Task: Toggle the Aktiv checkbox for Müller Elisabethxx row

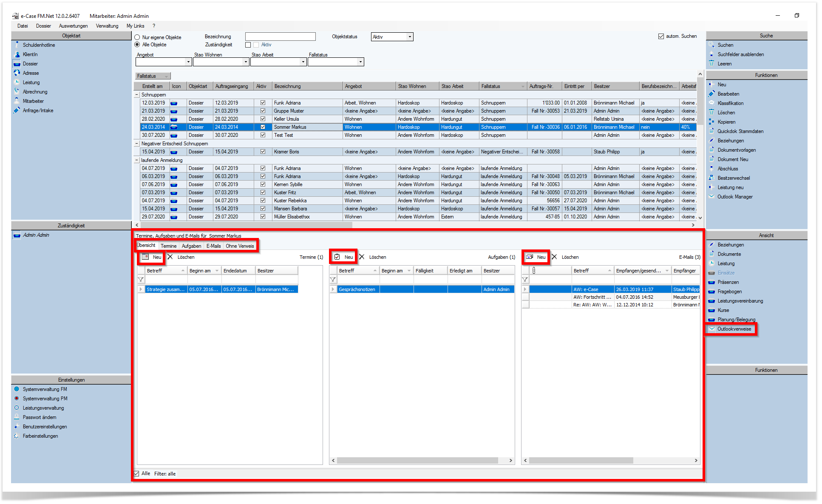Action: [x=263, y=217]
